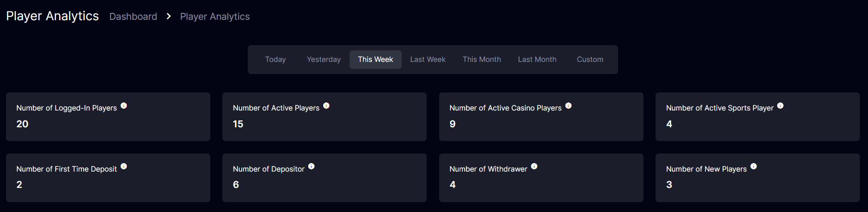Open info icon beside Number of Withdrawer
Image resolution: width=868 pixels, height=212 pixels.
(534, 166)
